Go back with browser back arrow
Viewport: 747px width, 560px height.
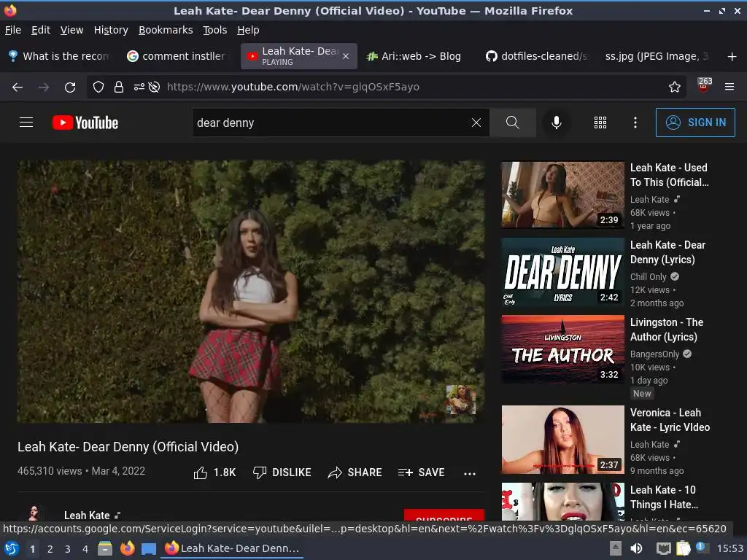(18, 87)
